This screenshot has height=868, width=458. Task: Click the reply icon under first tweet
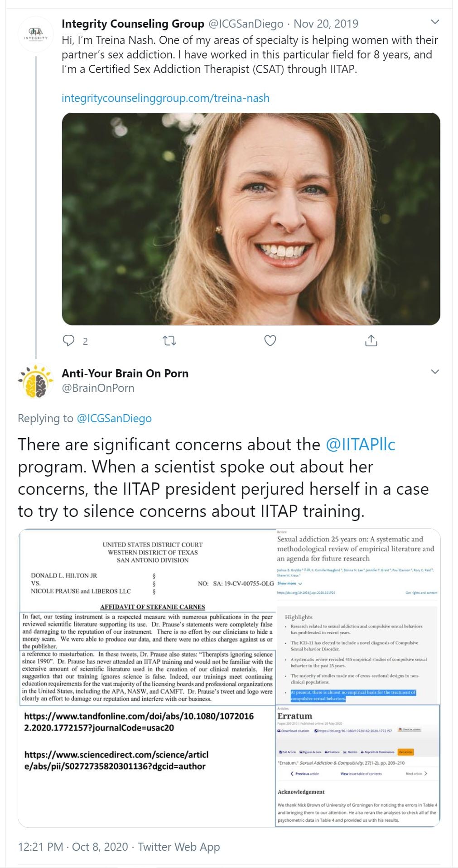click(68, 341)
